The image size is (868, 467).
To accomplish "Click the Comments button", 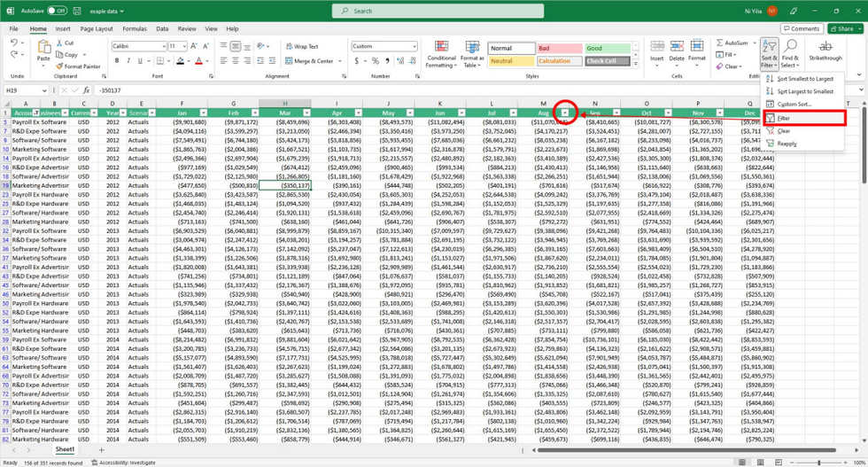I will point(801,29).
